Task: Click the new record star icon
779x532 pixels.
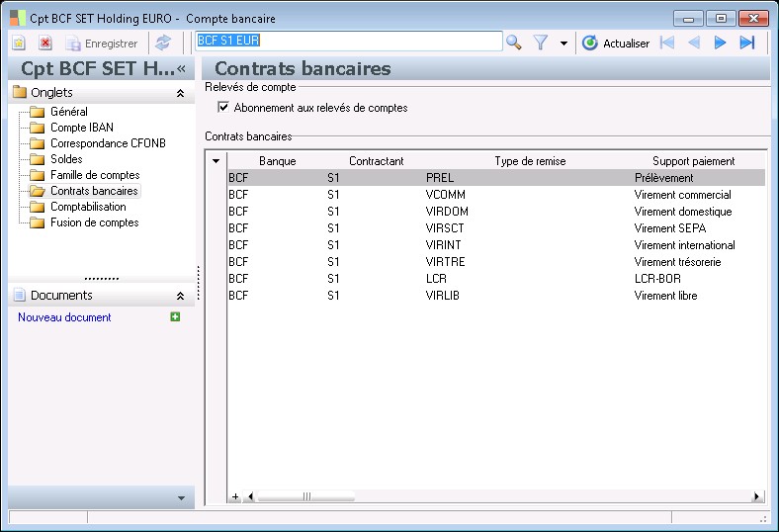Action: [x=19, y=44]
